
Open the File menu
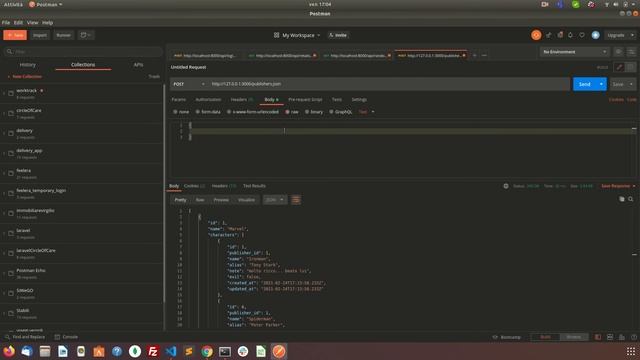pyautogui.click(x=6, y=23)
